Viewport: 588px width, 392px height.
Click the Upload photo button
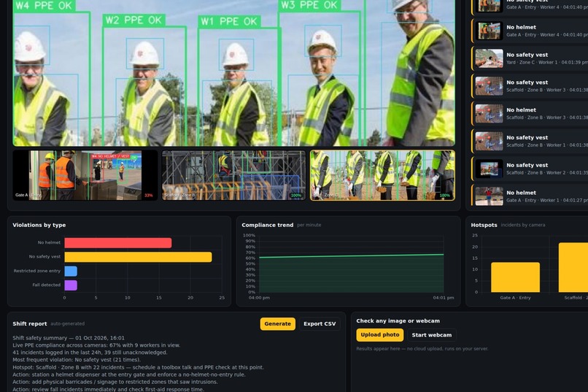tap(380, 335)
